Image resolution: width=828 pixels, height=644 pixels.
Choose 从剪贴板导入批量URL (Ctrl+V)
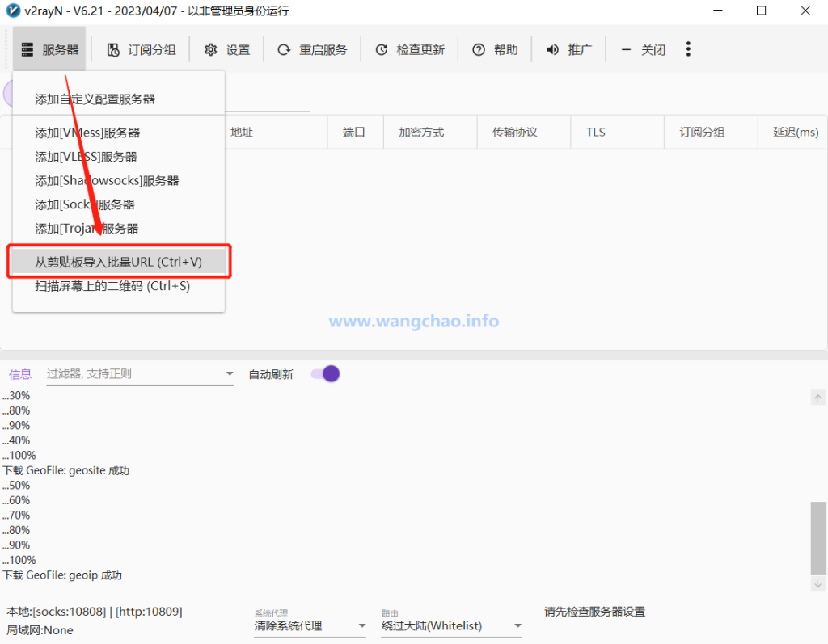[x=119, y=262]
